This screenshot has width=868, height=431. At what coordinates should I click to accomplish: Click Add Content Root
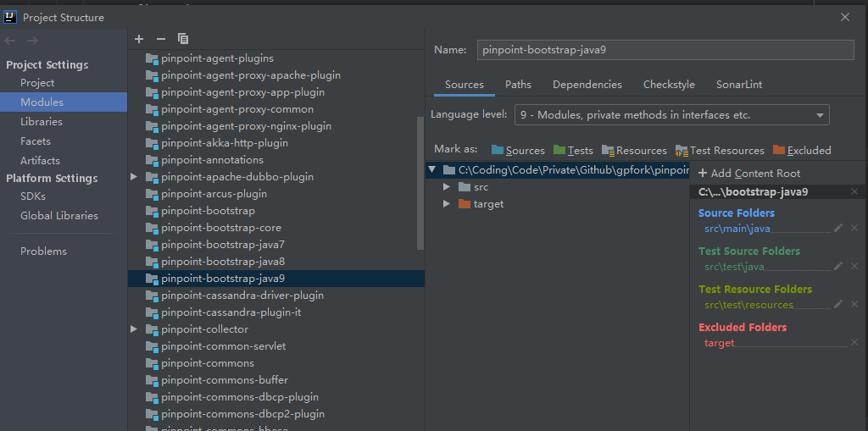click(x=749, y=174)
